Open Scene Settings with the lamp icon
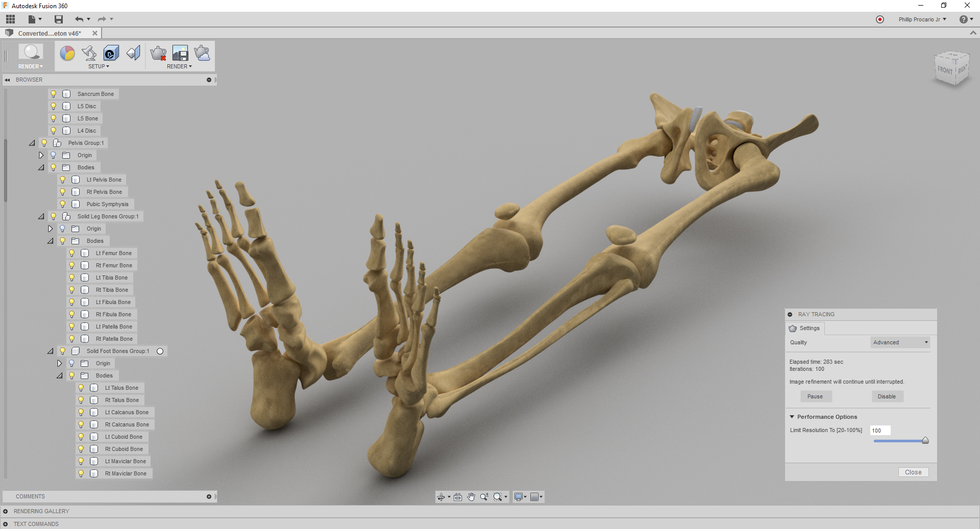The width and height of the screenshot is (980, 529). tap(89, 53)
